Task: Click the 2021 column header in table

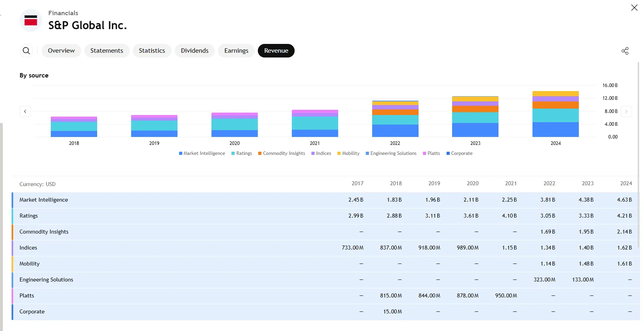Action: (511, 184)
